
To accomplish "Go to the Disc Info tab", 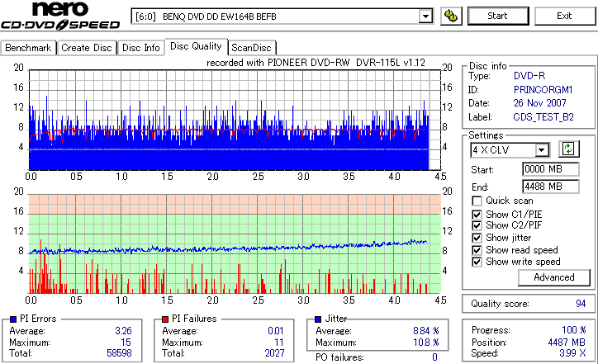I will click(x=140, y=48).
